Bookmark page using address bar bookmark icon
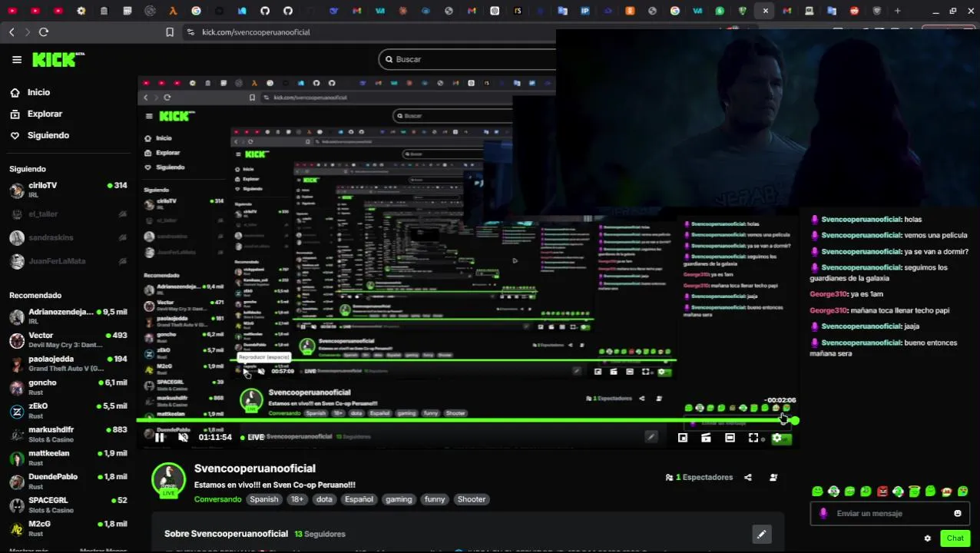 (170, 32)
